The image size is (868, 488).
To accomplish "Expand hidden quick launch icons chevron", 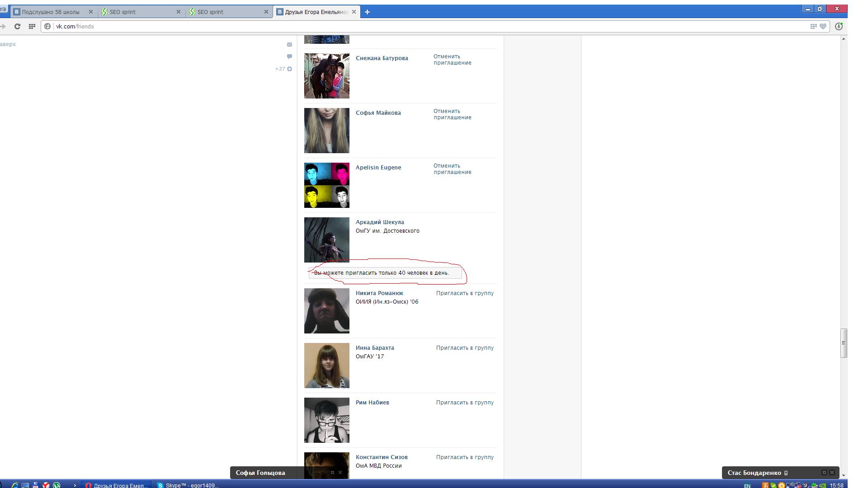I will [x=75, y=485].
